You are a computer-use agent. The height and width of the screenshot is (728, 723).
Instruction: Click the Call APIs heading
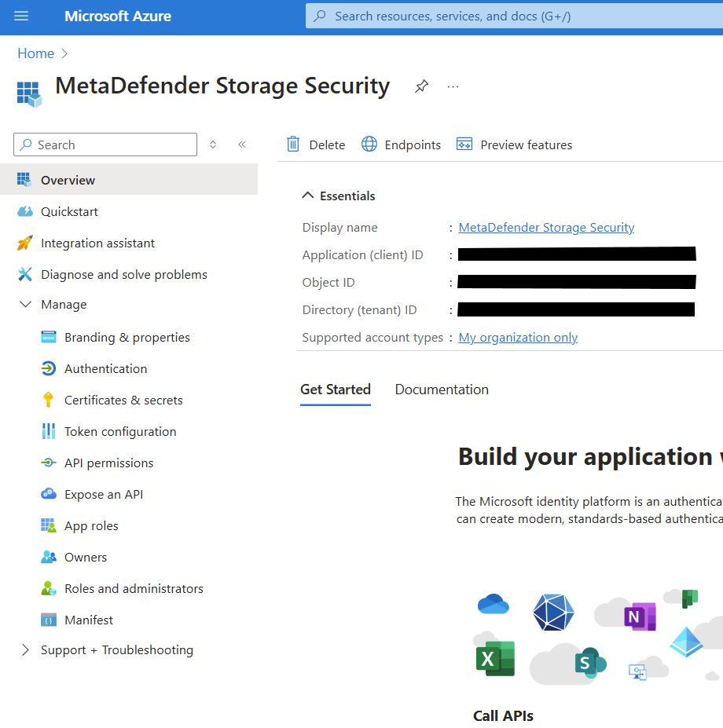click(503, 715)
